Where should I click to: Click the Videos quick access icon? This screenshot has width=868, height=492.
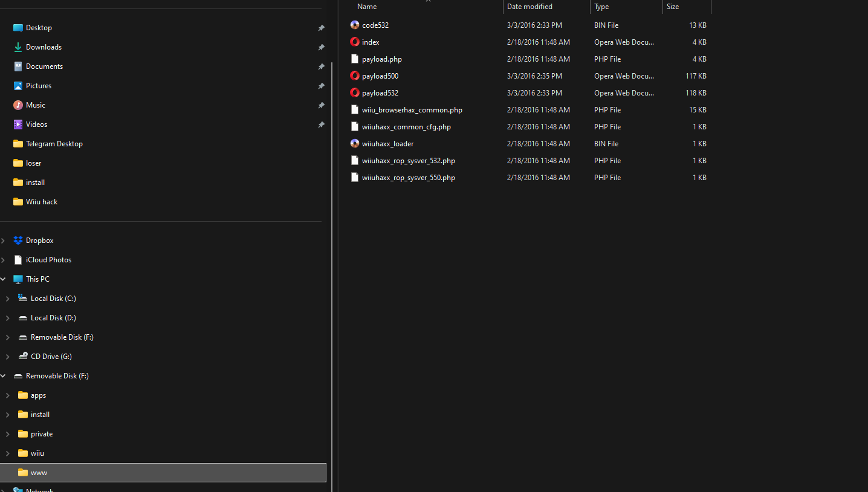[x=18, y=125]
